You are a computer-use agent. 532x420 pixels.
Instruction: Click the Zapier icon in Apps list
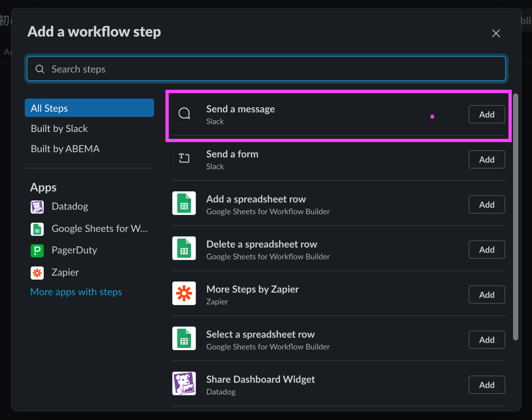pos(37,273)
